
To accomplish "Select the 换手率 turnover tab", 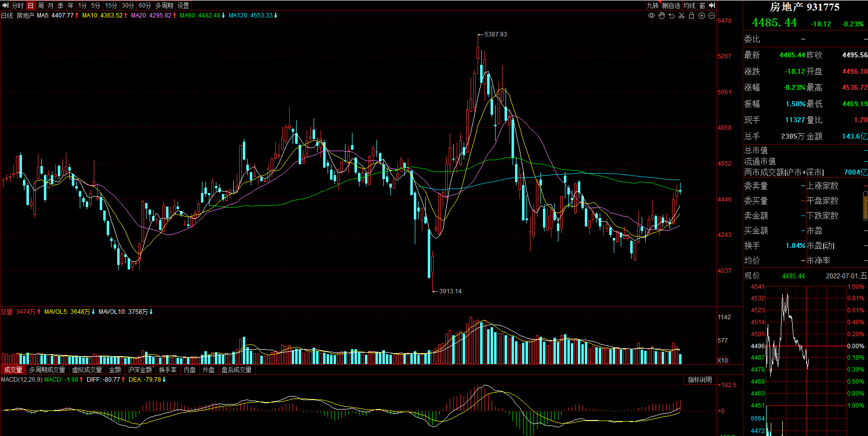I will 168,370.
